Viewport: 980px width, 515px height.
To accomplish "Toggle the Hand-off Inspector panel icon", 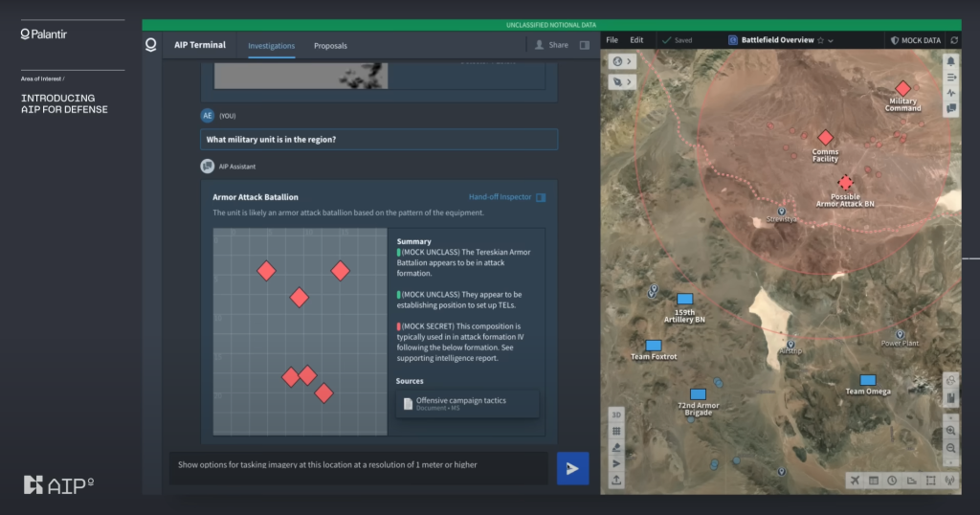I will pyautogui.click(x=541, y=197).
